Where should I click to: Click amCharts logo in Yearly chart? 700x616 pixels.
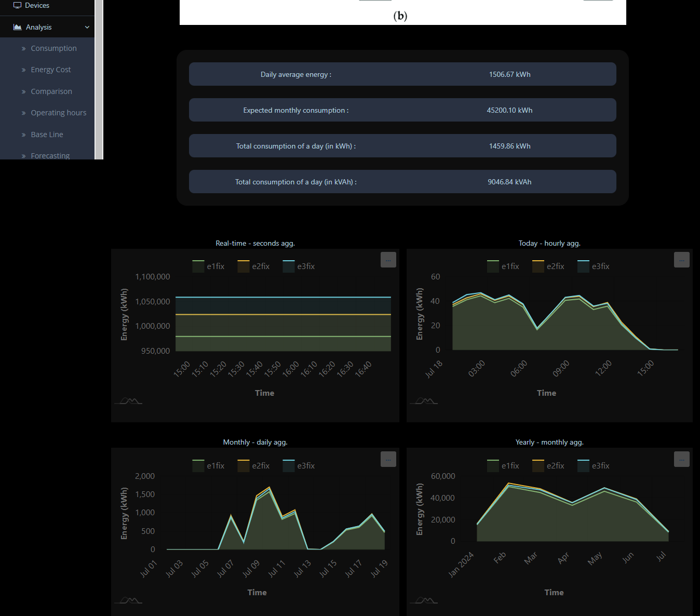coord(424,600)
